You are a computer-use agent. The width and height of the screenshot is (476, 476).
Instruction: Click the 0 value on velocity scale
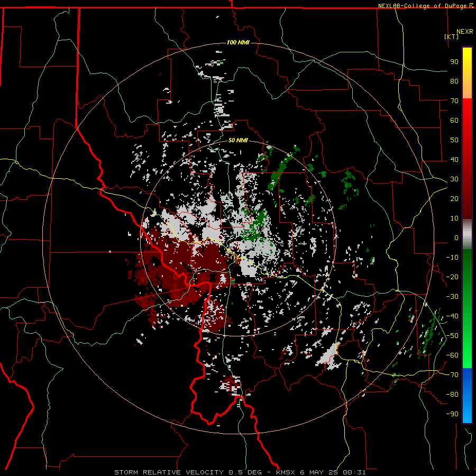[456, 238]
